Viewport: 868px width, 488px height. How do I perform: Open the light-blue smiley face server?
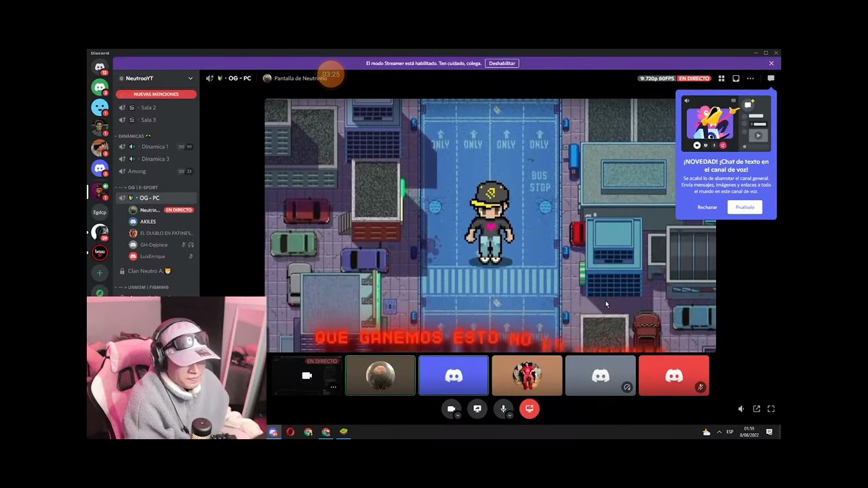click(100, 107)
